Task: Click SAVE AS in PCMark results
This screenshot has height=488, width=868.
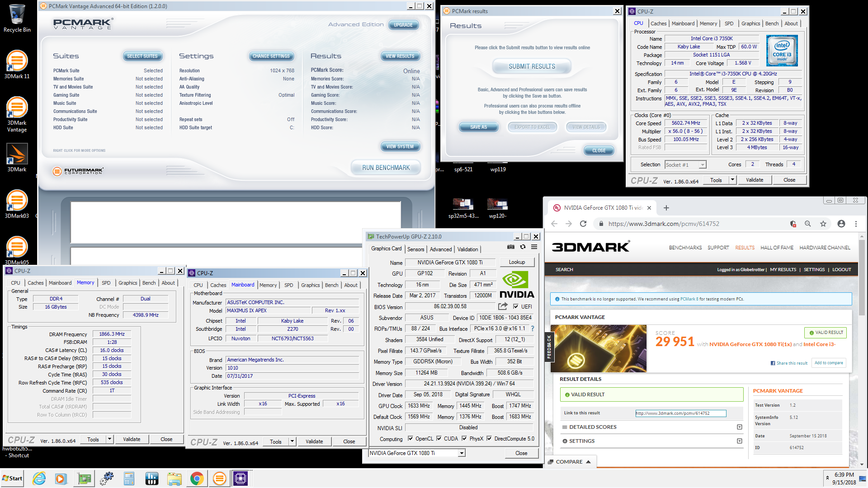Action: (478, 127)
